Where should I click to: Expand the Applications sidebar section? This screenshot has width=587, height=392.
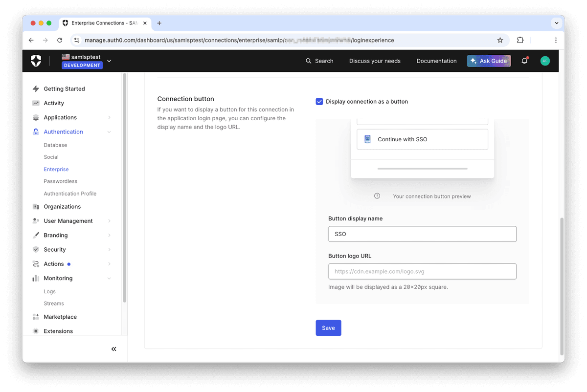click(109, 118)
